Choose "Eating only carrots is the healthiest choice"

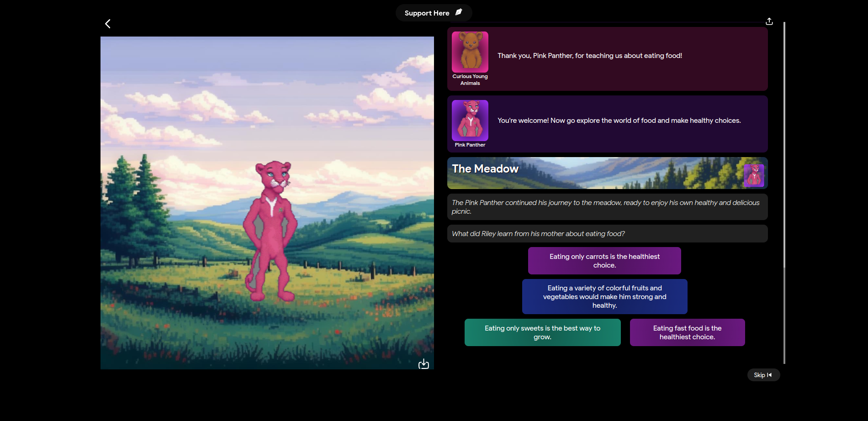click(x=604, y=261)
